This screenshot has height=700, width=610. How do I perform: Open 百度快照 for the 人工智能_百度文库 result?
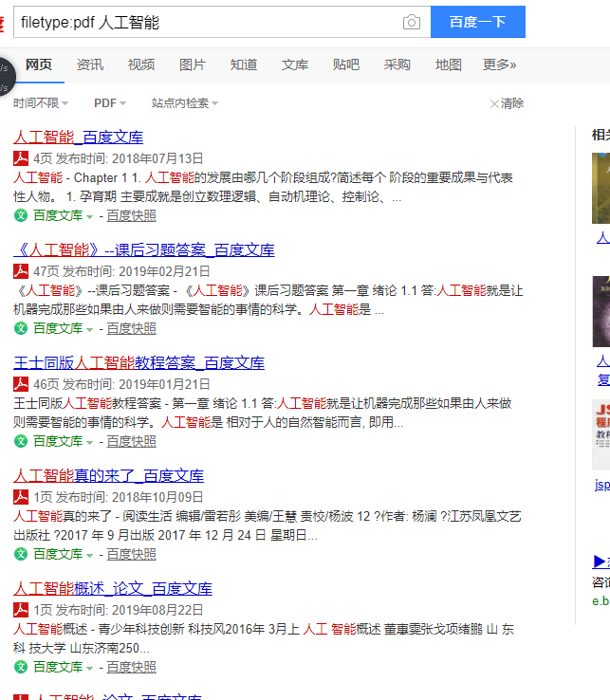pos(131,216)
